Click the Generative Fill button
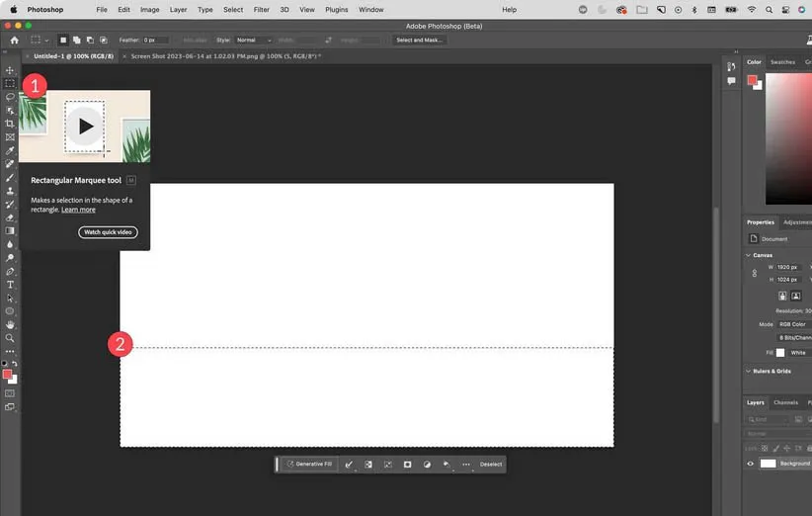Viewport: 812px width, 516px height. click(309, 464)
